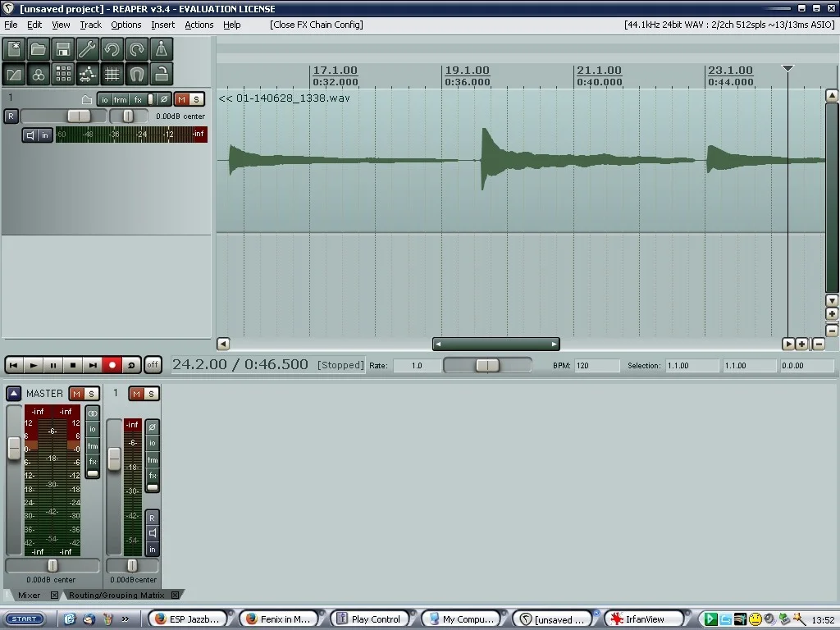The image size is (840, 630).
Task: Click the Close FX Chain Config button
Action: coord(317,25)
